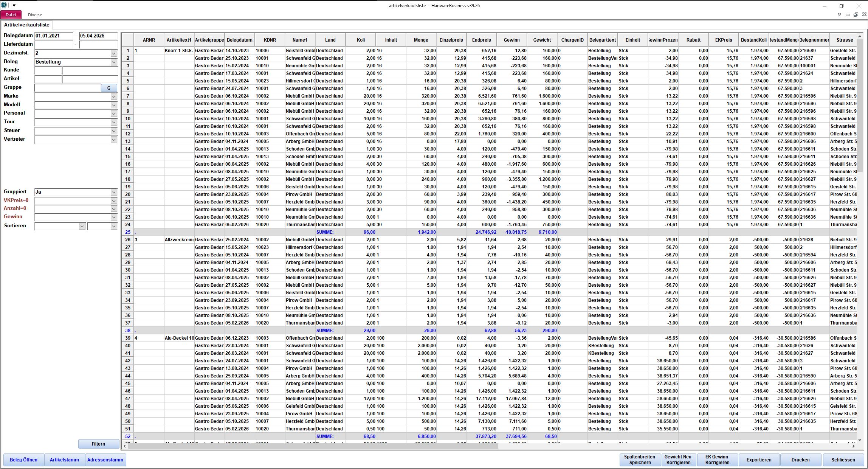Close the inner Artikelverkaufsliste document window
The image size is (868, 469).
(864, 15)
